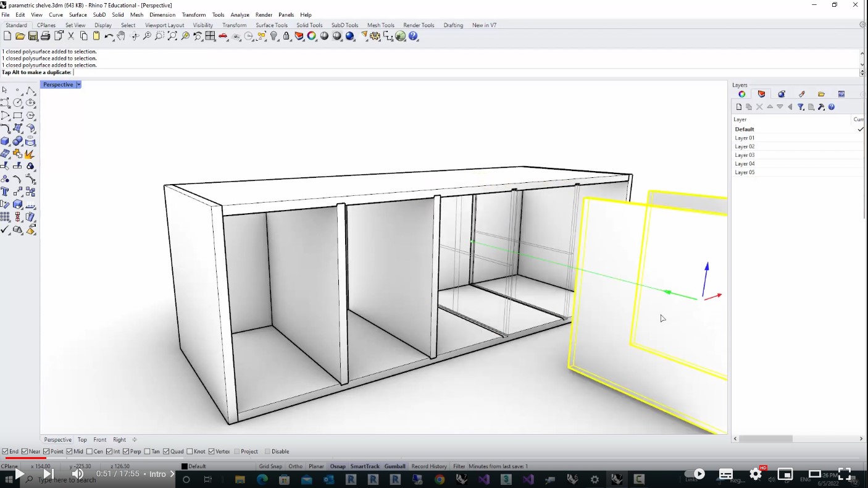This screenshot has height=488, width=868.
Task: Switch to the Mesh Tools tab
Action: coord(380,25)
